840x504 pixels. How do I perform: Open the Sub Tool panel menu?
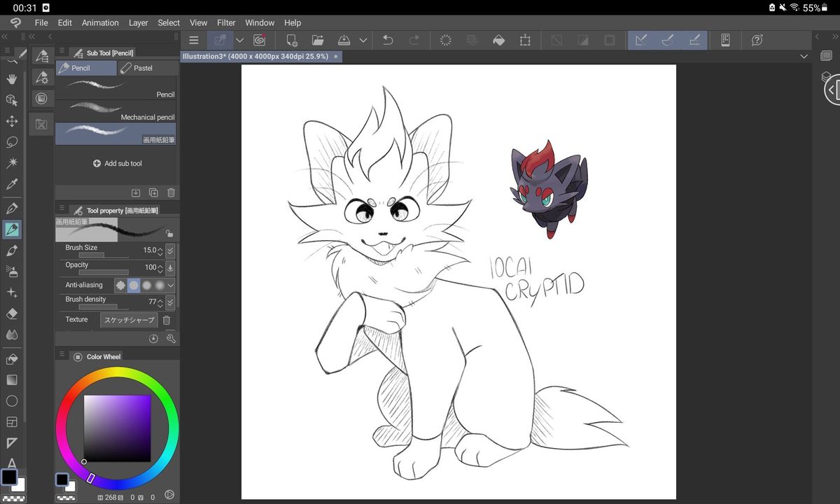62,52
